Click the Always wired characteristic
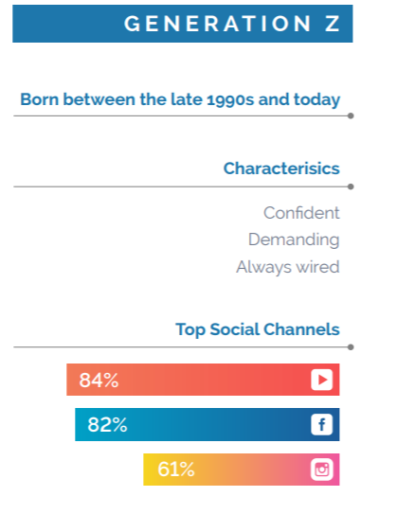 tap(288, 267)
